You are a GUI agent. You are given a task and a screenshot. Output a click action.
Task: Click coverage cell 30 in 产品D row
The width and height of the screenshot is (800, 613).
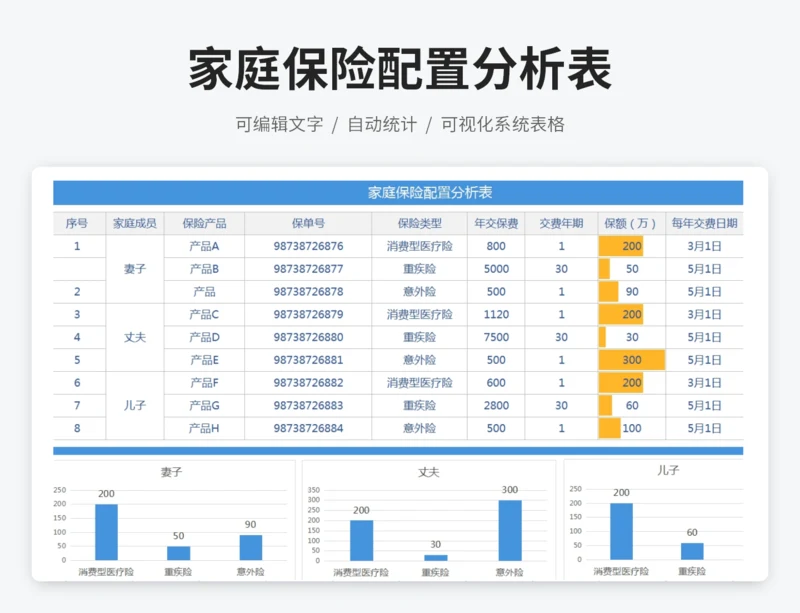(632, 337)
